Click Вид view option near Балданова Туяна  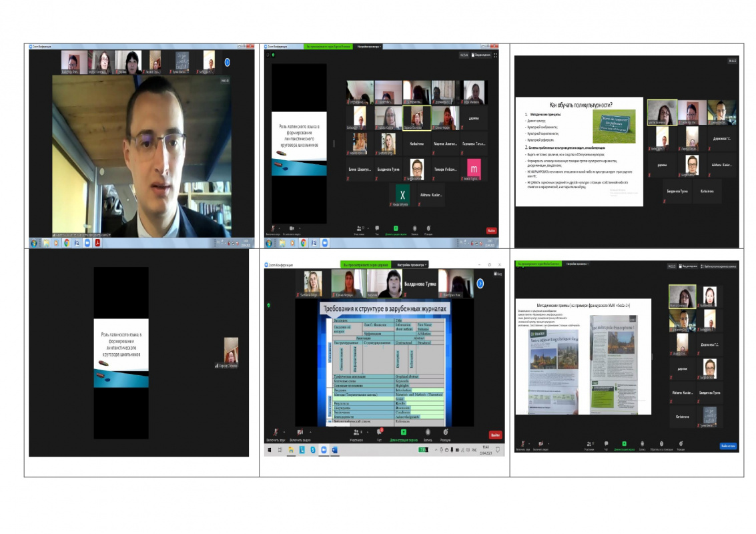coord(496,274)
